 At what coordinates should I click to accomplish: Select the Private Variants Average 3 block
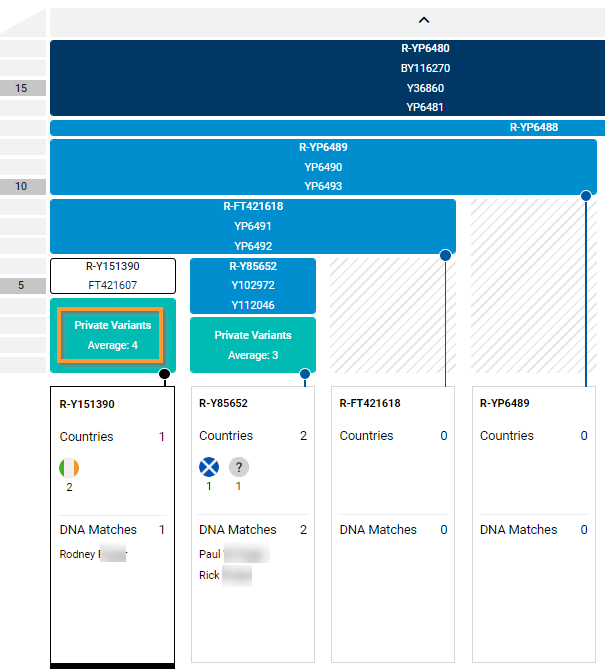click(252, 345)
